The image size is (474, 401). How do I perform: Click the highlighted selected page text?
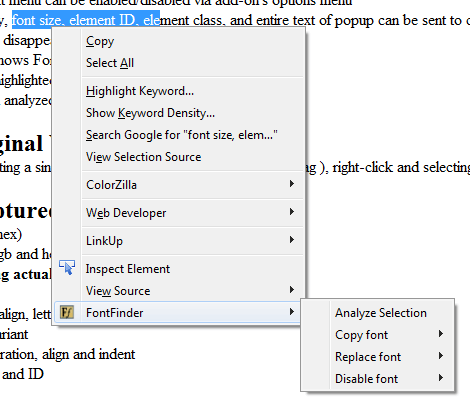pos(86,20)
